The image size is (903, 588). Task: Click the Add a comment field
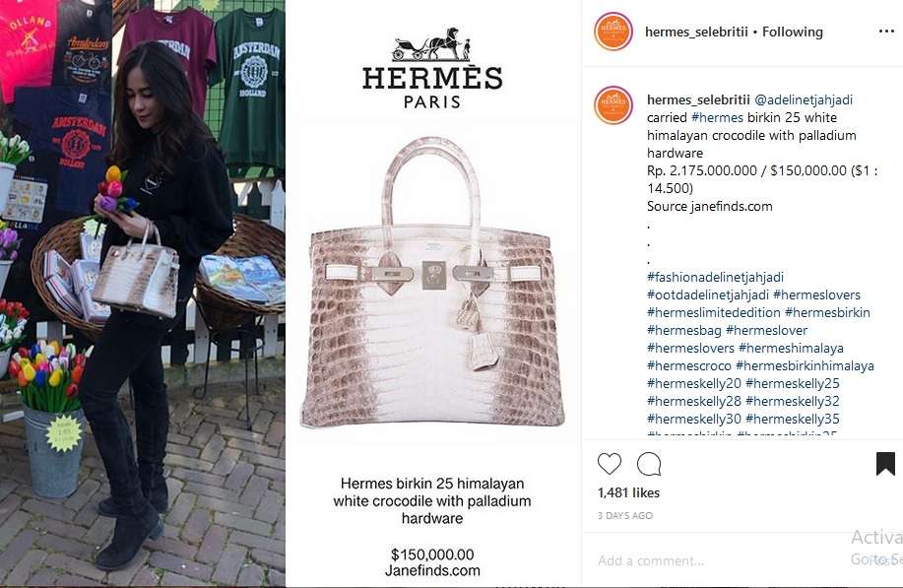tap(720, 560)
